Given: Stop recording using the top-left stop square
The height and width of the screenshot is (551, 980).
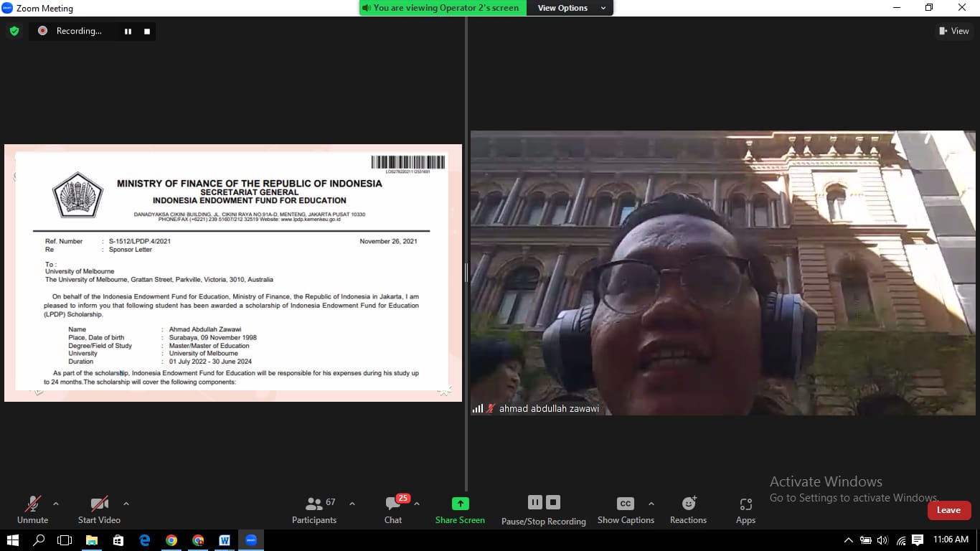Looking at the screenshot, I should tap(147, 31).
